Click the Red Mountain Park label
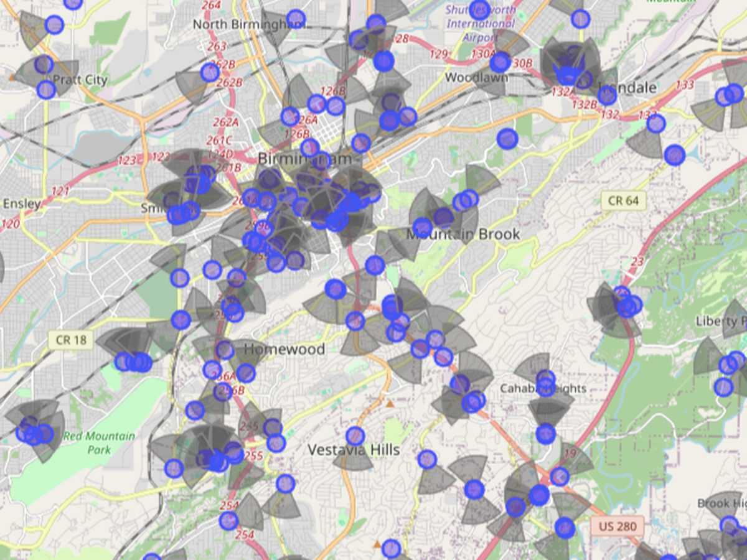The height and width of the screenshot is (560, 747). (x=98, y=442)
